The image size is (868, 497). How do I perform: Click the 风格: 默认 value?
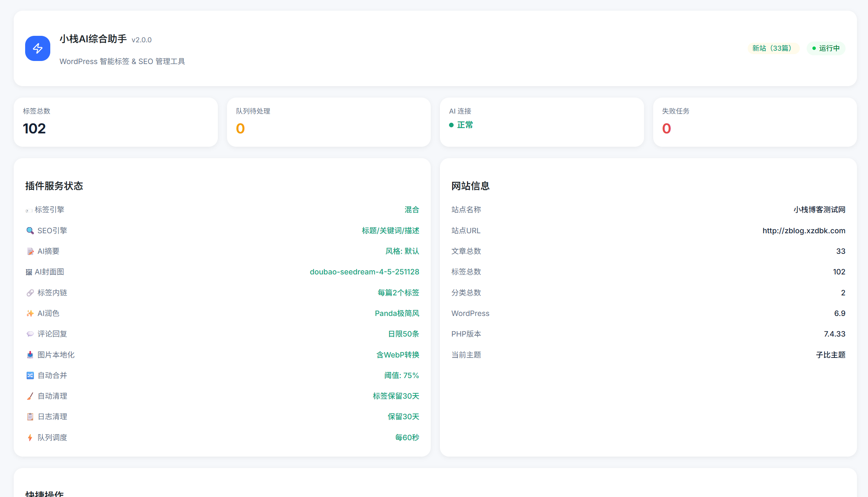402,251
